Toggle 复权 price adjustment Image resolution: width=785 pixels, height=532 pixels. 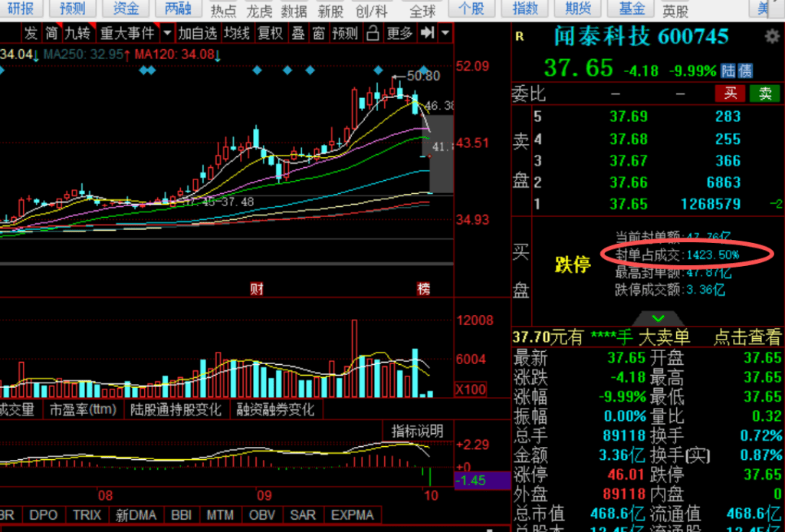point(270,33)
